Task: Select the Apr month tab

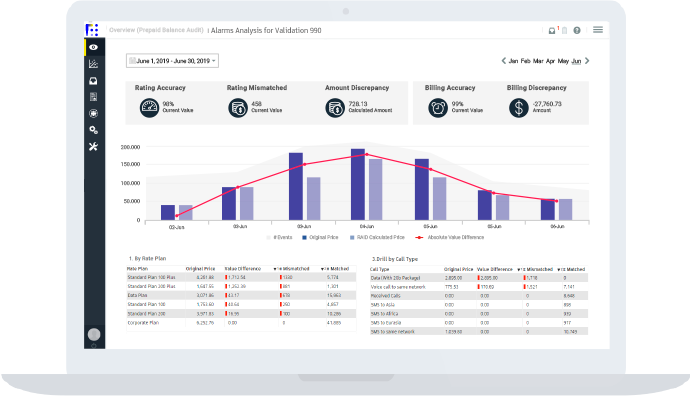Action: pos(551,61)
